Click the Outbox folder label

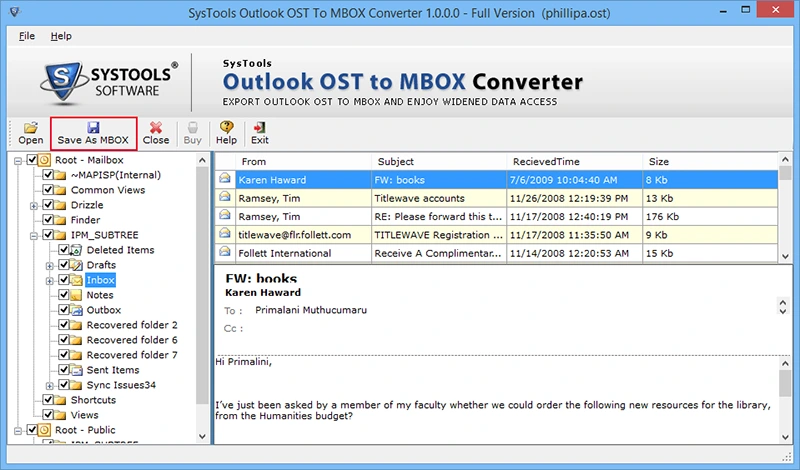tap(104, 310)
